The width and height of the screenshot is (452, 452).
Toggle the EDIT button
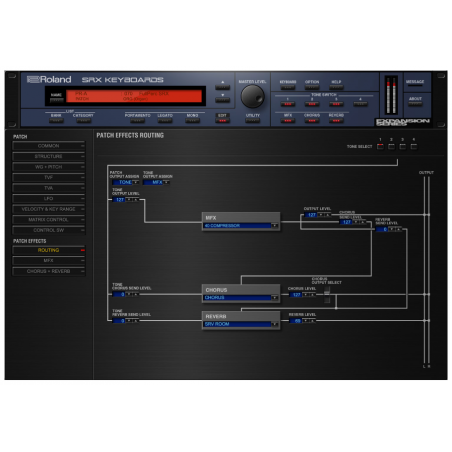coord(222,121)
